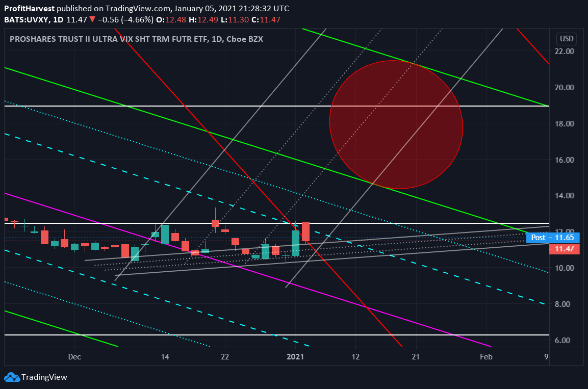Click the 10.00 price axis label
The height and width of the screenshot is (389, 588).
click(x=565, y=268)
